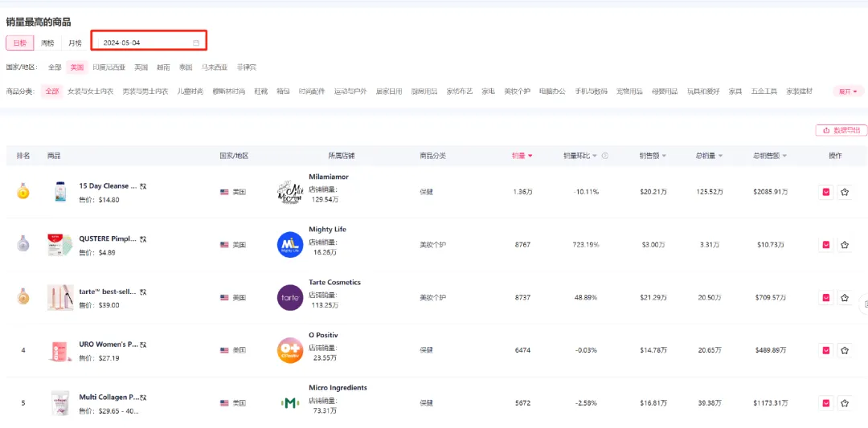Click the calendar icon in the date field
The width and height of the screenshot is (868, 428).
click(196, 43)
